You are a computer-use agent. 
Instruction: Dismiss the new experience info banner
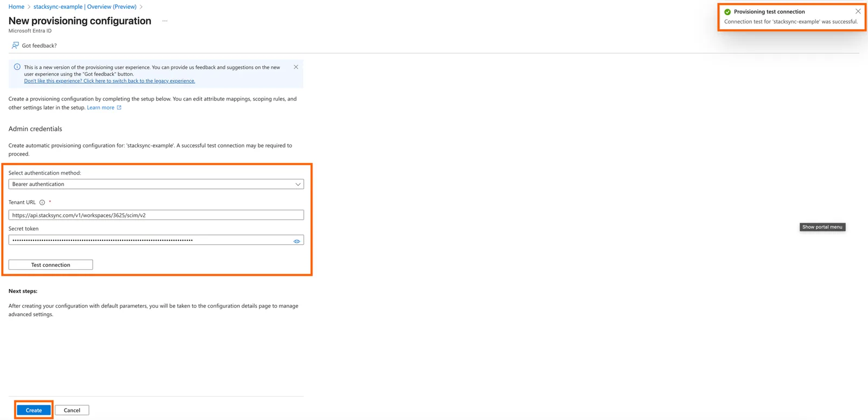point(296,67)
